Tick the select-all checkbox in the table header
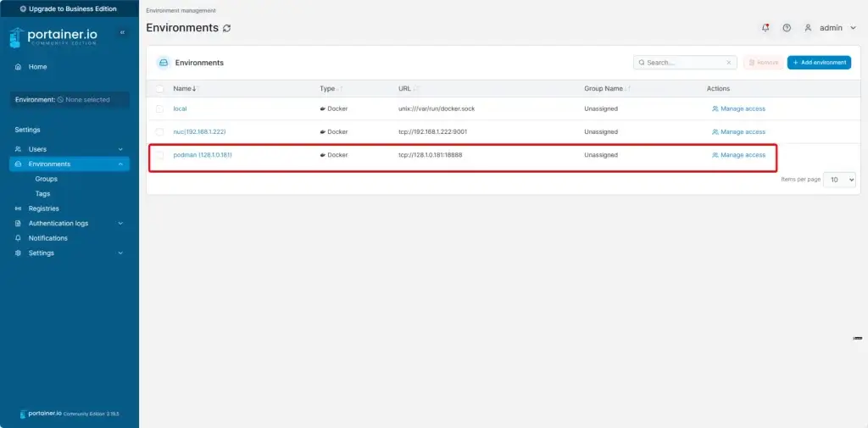868x428 pixels. pyautogui.click(x=159, y=89)
